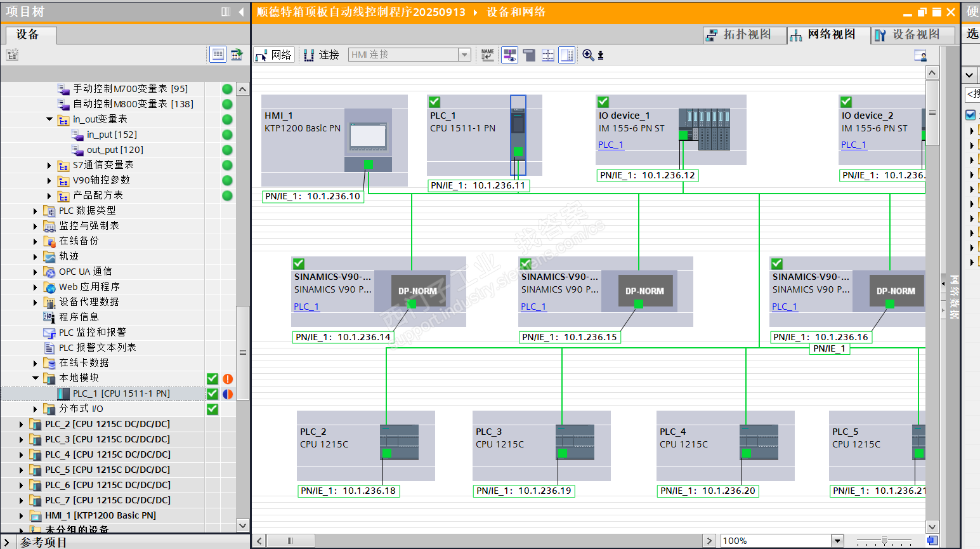Click the 轨迹 folder icon in the tree

[49, 256]
